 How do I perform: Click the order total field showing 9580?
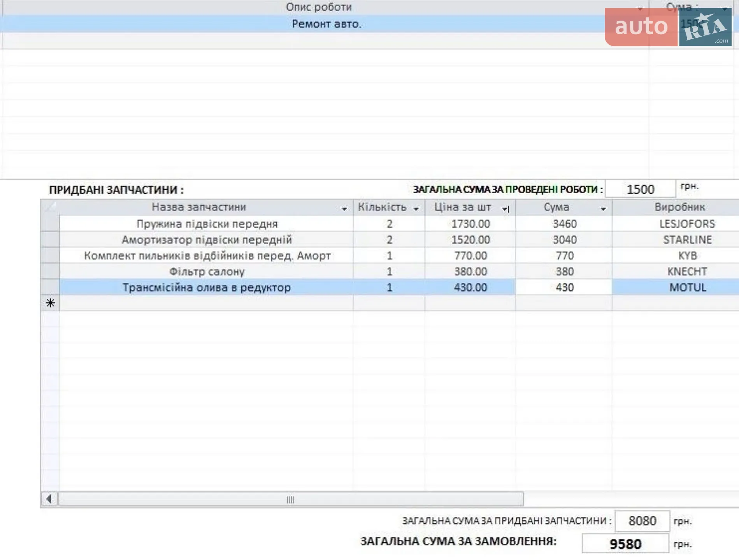(625, 543)
